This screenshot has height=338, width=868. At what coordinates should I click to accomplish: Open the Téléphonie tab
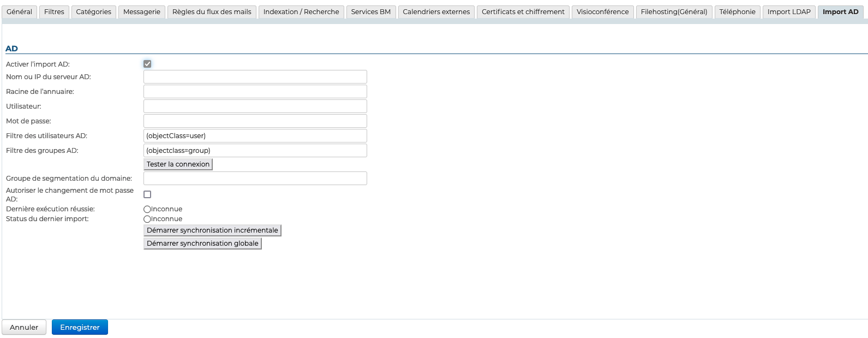pos(737,12)
